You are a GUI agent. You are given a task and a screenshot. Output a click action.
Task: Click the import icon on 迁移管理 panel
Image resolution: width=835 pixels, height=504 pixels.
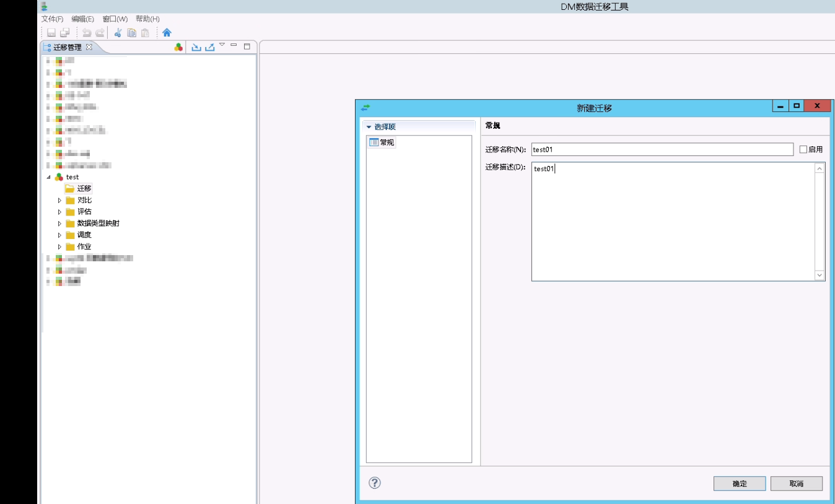click(x=197, y=46)
